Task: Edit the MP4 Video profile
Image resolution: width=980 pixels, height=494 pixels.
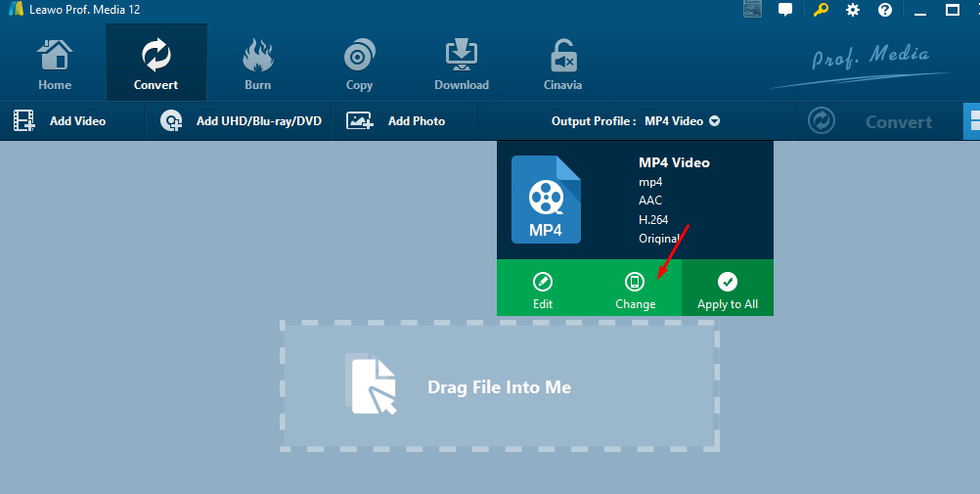Action: pos(543,289)
